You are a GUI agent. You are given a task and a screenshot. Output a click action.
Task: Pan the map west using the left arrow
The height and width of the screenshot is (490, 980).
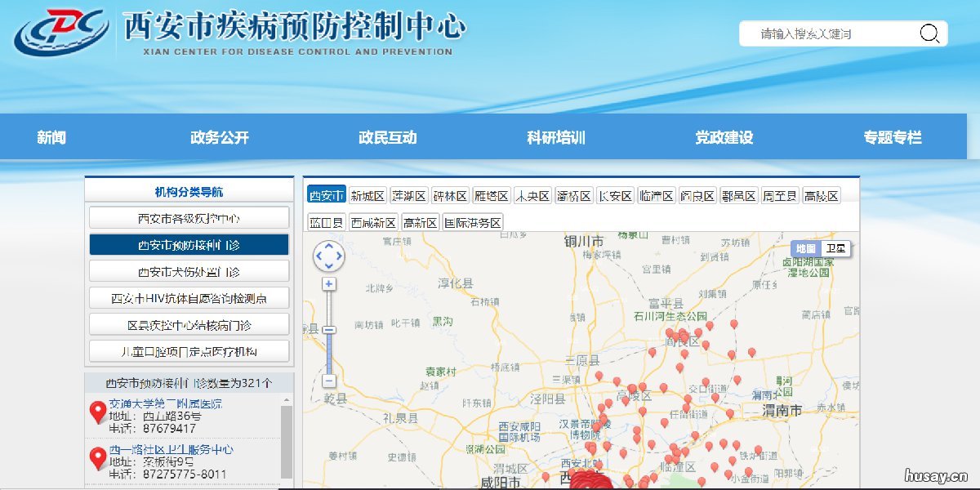[x=318, y=254]
